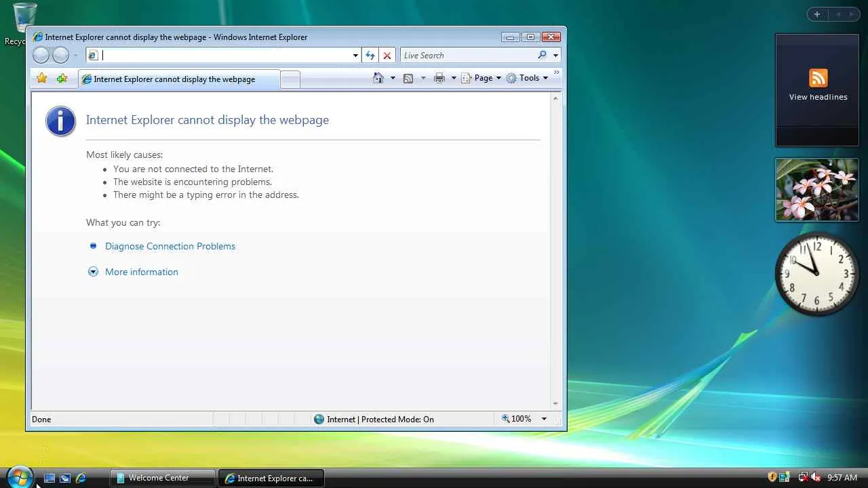Viewport: 868px width, 488px height.
Task: Click the zoom level 100% button
Action: [517, 419]
